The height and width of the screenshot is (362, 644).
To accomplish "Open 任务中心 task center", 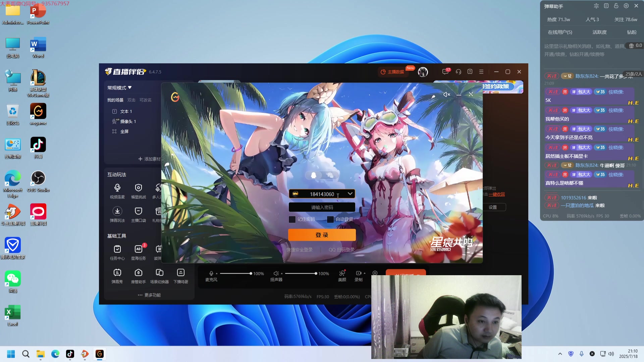I will (x=117, y=252).
